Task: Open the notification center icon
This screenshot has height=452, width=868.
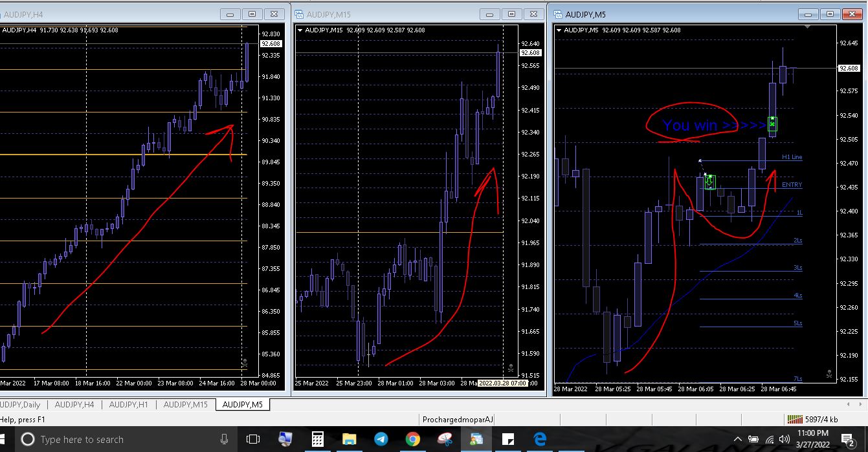Action: [848, 440]
